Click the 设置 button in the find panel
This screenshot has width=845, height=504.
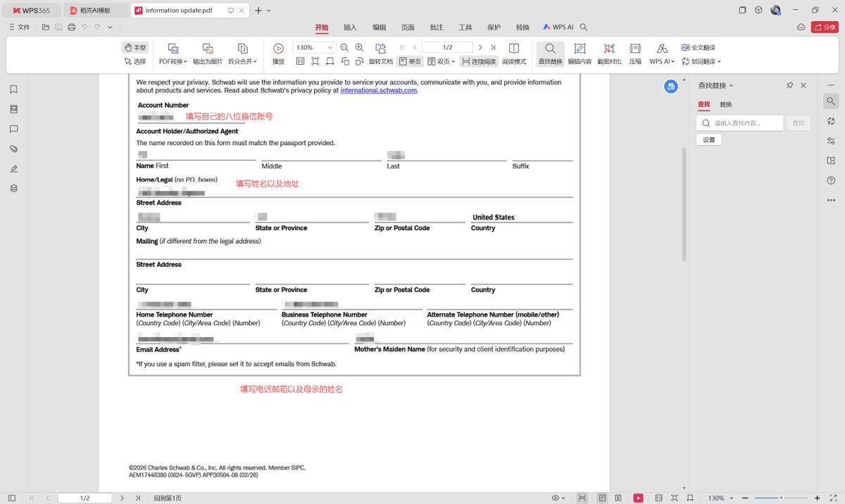pyautogui.click(x=709, y=139)
